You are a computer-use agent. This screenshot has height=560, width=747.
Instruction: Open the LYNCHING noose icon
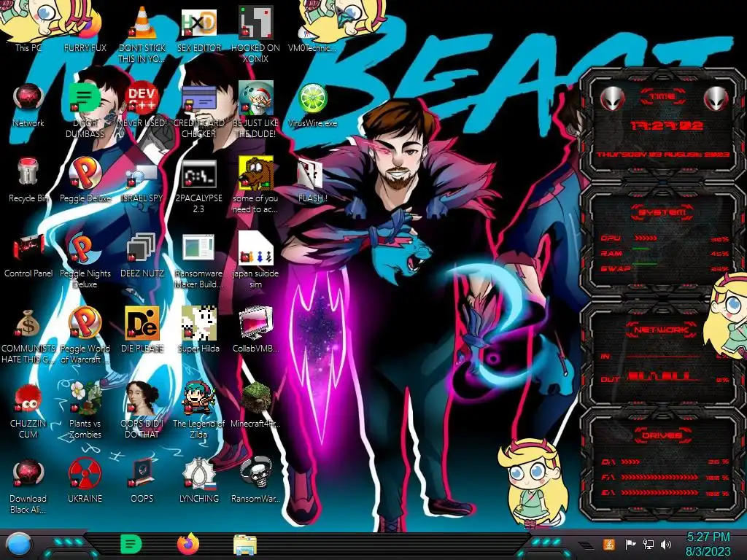tap(198, 481)
